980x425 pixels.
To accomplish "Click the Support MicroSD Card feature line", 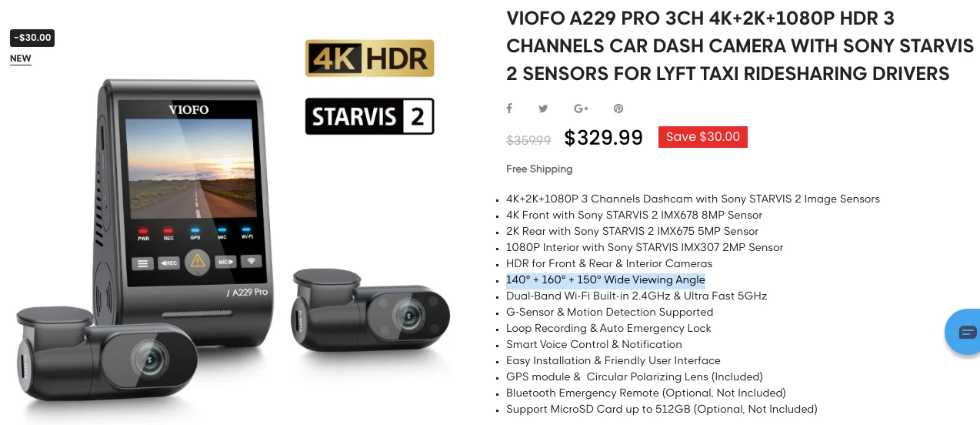I will point(662,410).
